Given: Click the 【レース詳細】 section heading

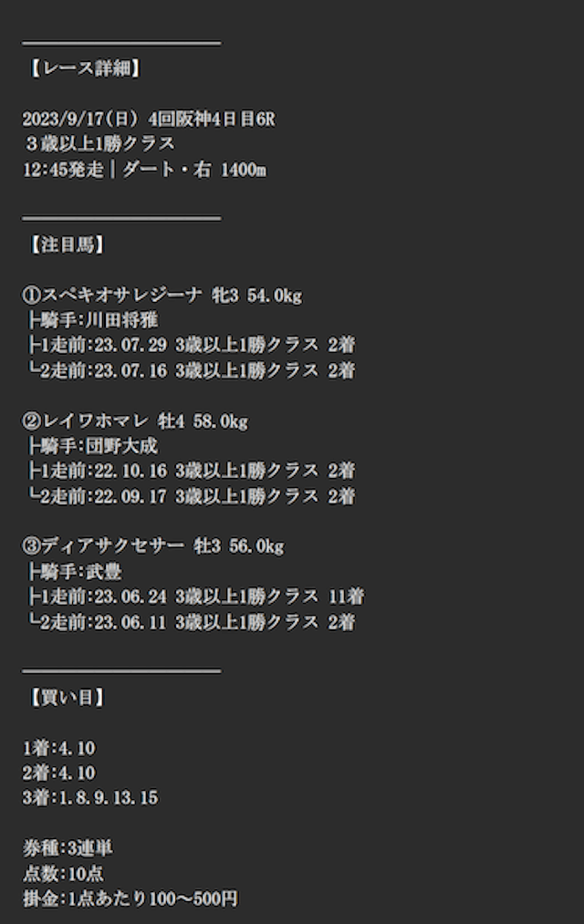Looking at the screenshot, I should coord(84,68).
